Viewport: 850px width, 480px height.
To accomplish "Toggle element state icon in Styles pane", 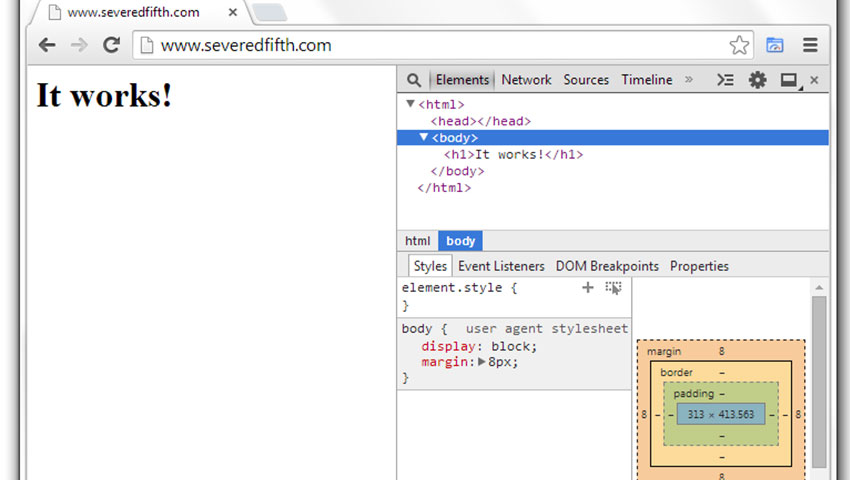I will point(613,288).
